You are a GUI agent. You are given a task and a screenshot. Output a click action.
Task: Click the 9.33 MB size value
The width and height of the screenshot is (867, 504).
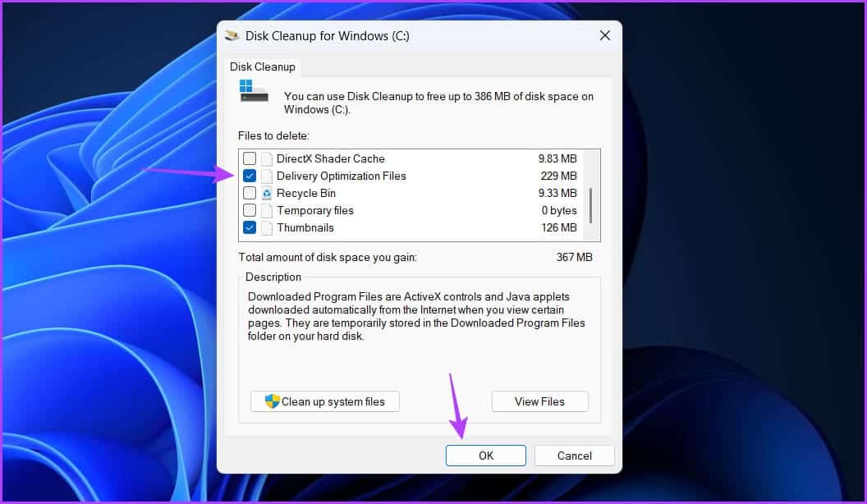(557, 193)
